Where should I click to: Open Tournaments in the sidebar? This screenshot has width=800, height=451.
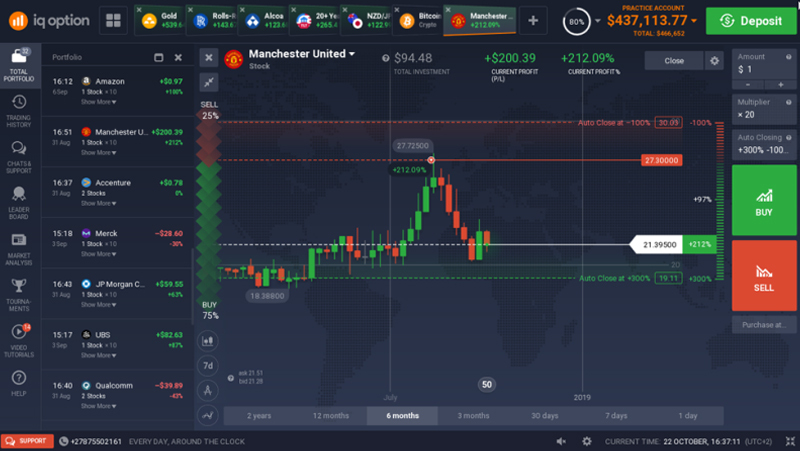[x=19, y=295]
